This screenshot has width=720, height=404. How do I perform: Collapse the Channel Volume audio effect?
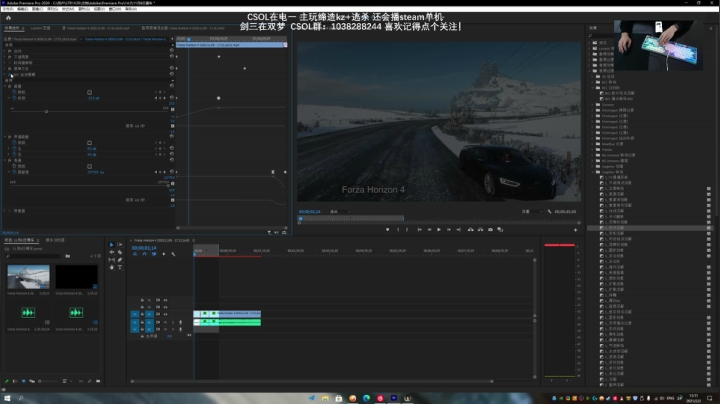pos(5,137)
